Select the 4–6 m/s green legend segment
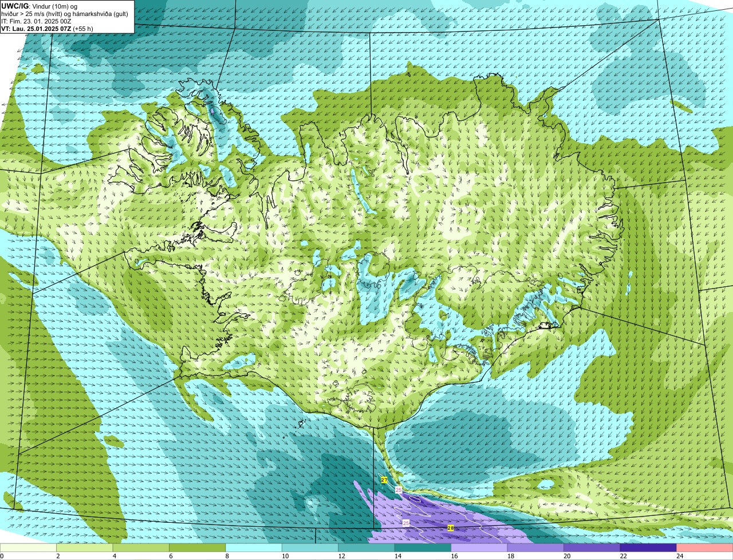Image resolution: width=733 pixels, height=560 pixels. [x=141, y=548]
